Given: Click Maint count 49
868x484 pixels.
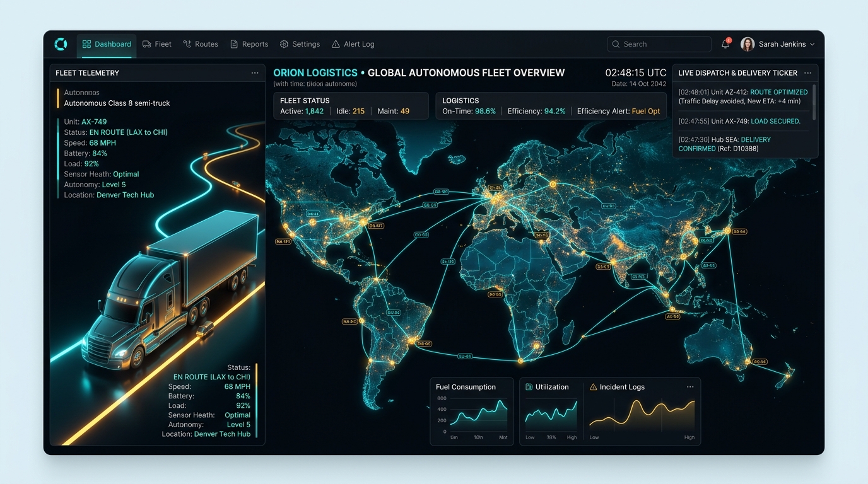Looking at the screenshot, I should pos(405,111).
